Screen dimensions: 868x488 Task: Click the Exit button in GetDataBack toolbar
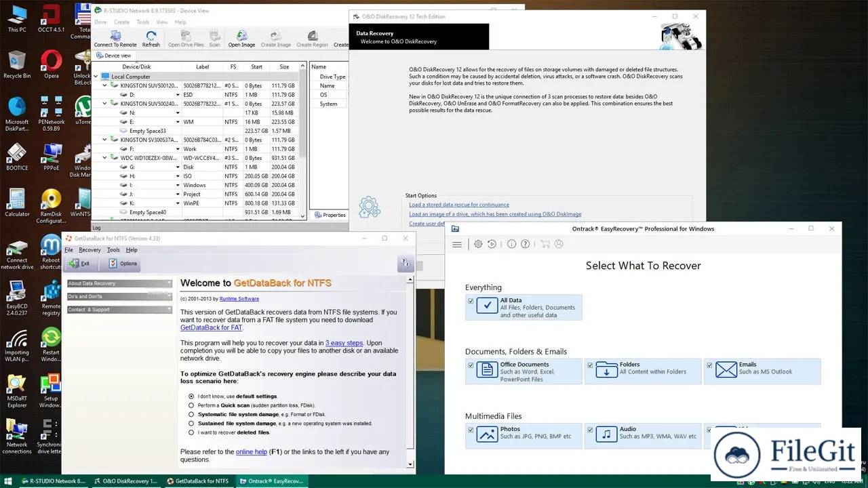point(79,264)
